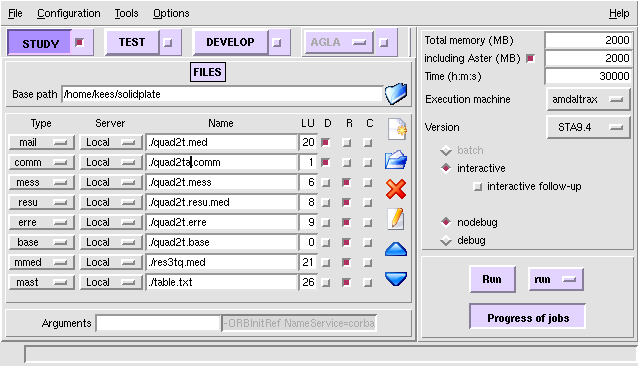Click the Total memory (MB) field

588,40
